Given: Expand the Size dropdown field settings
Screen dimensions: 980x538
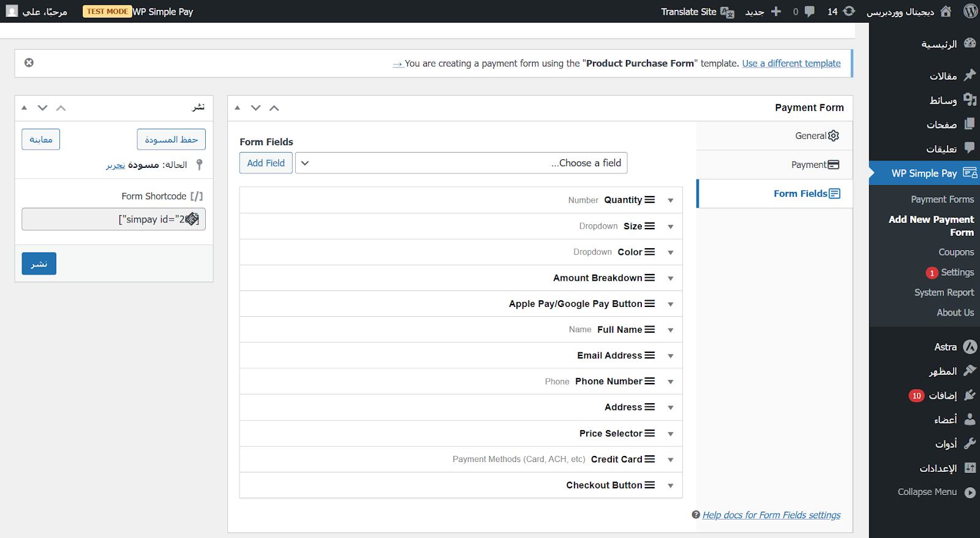Looking at the screenshot, I should pyautogui.click(x=671, y=227).
